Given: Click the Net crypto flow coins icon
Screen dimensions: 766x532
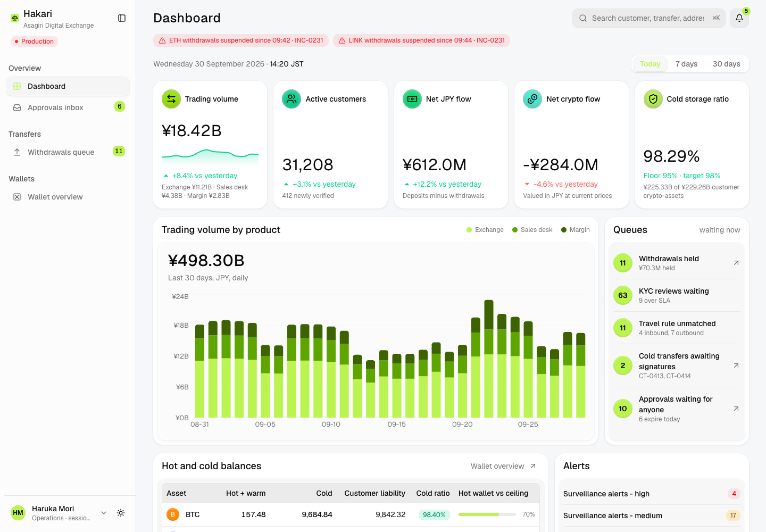Looking at the screenshot, I should pyautogui.click(x=532, y=99).
